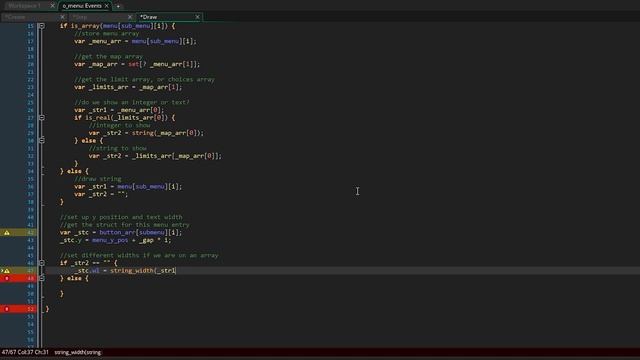640x360 pixels.
Task: Click '_limits_arr[_map_arr[0]]' on line 32
Action: [x=176, y=156]
